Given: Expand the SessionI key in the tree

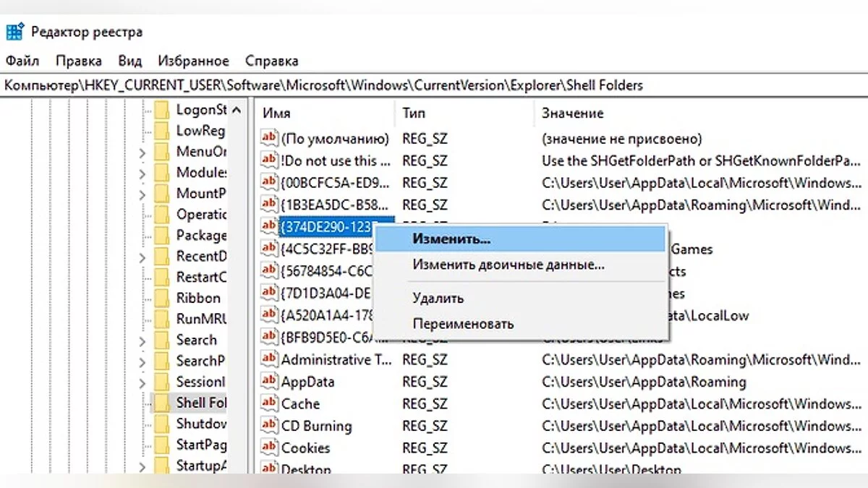Looking at the screenshot, I should (142, 382).
